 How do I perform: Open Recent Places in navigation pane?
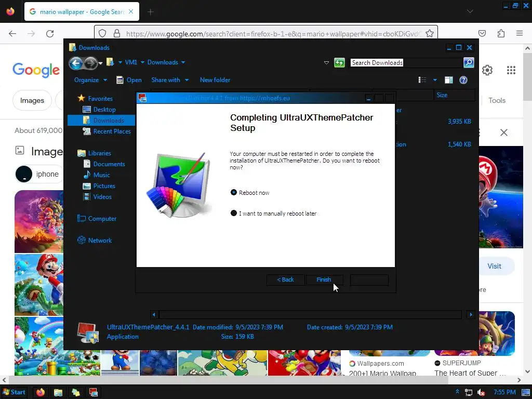[x=107, y=131]
